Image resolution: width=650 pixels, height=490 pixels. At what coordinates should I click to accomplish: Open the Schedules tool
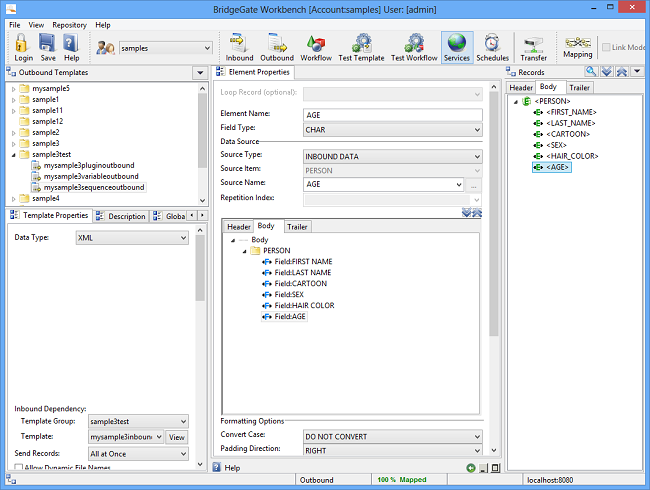(492, 47)
